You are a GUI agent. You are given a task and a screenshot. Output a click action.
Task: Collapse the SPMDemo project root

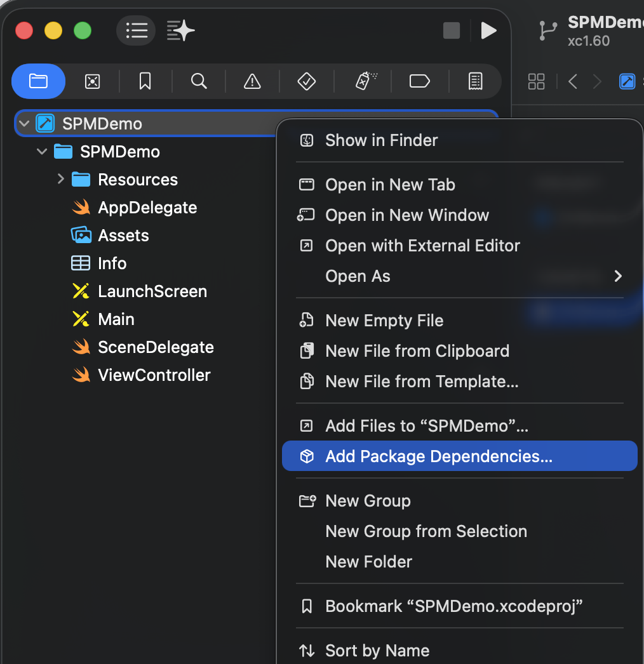(24, 124)
